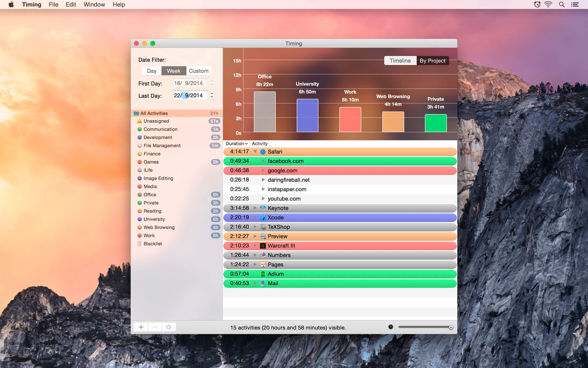Select the Reading project in sidebar
The width and height of the screenshot is (588, 368).
177,211
